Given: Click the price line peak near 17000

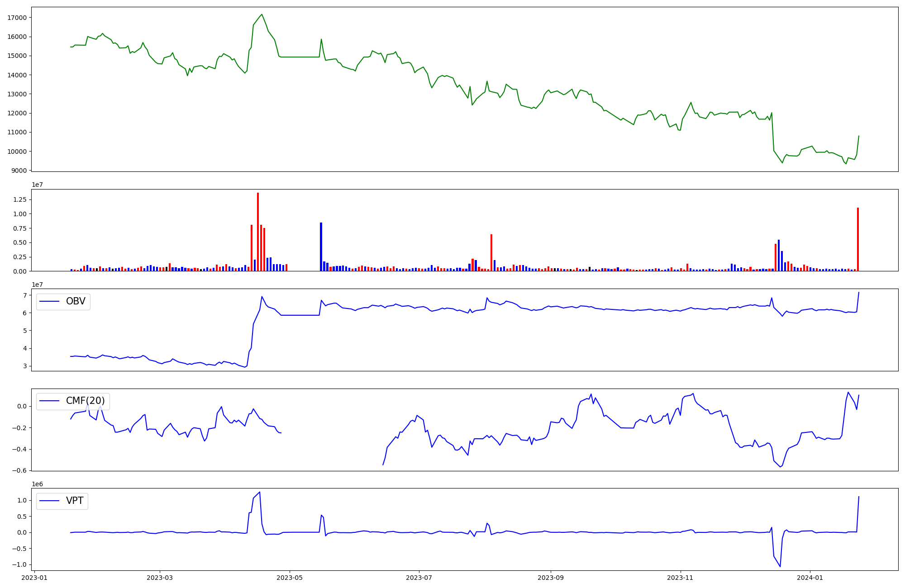Looking at the screenshot, I should click(x=262, y=14).
